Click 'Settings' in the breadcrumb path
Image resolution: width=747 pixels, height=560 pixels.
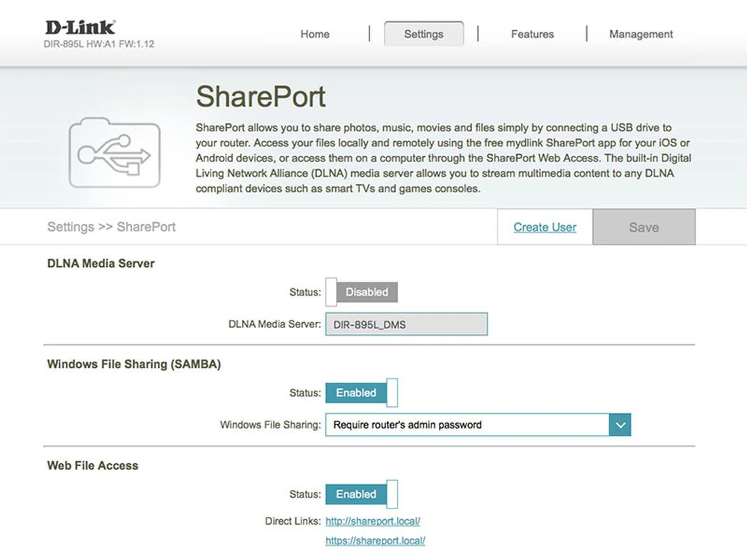point(70,227)
